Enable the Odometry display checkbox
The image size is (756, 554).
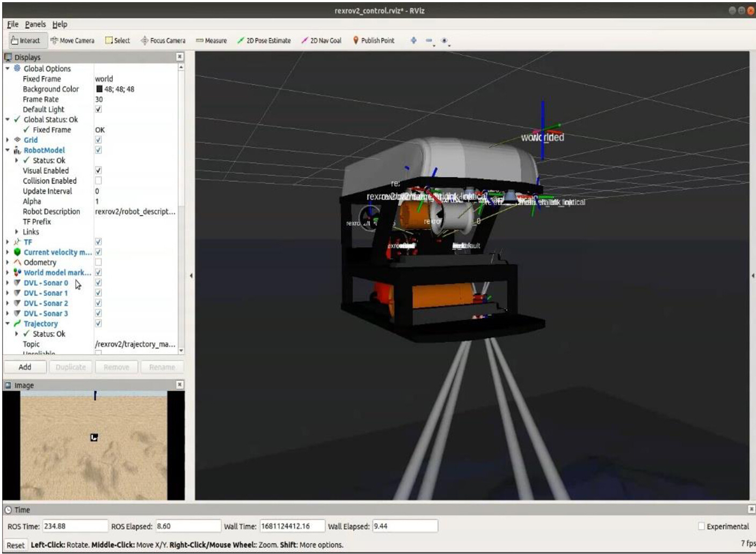98,262
